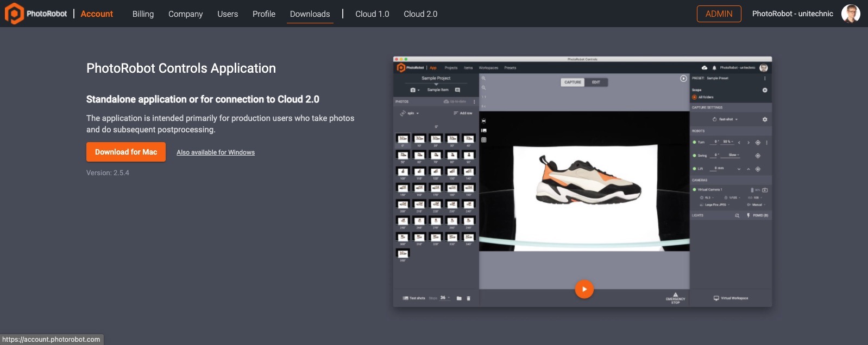868x345 pixels.
Task: Toggle the green status dot beside Turn
Action: point(694,143)
